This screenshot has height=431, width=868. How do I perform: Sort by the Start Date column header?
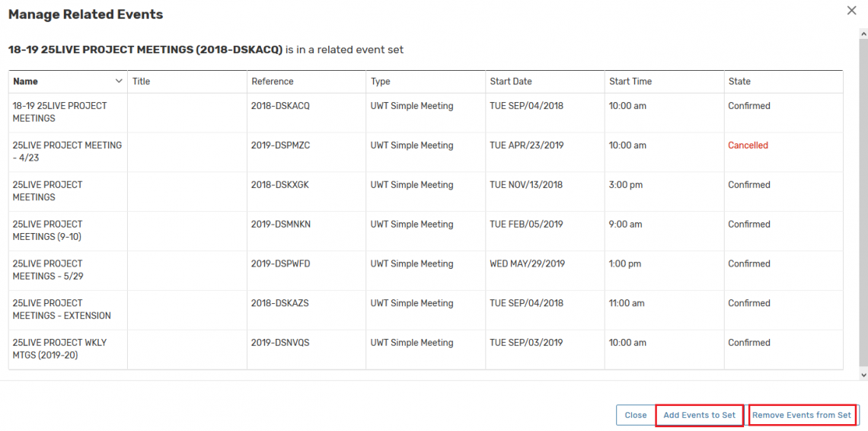[511, 81]
